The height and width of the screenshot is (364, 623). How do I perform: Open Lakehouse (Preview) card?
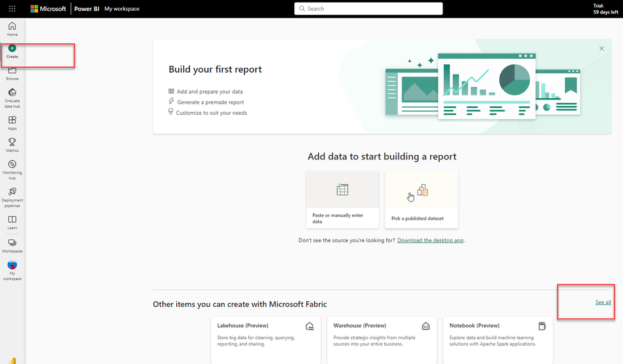click(x=266, y=340)
